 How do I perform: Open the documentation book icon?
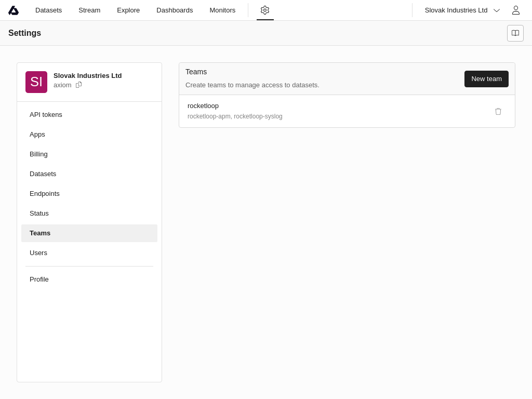coord(515,33)
